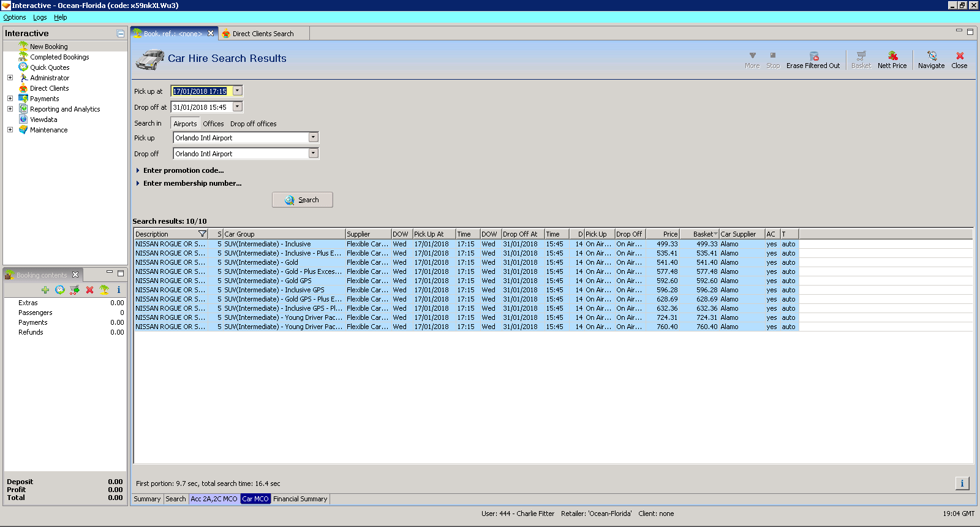980x527 pixels.
Task: Click the shopping cart checkout icon
Action: (75, 290)
